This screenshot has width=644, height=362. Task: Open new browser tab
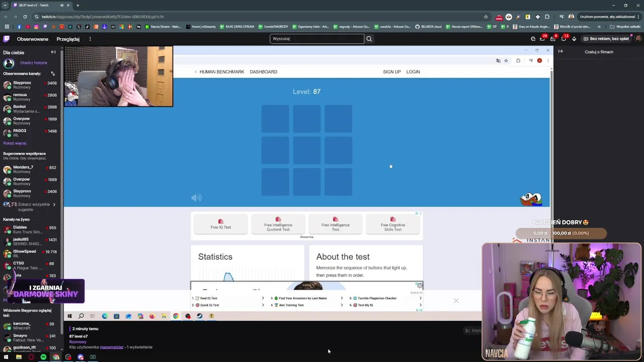coord(77,5)
